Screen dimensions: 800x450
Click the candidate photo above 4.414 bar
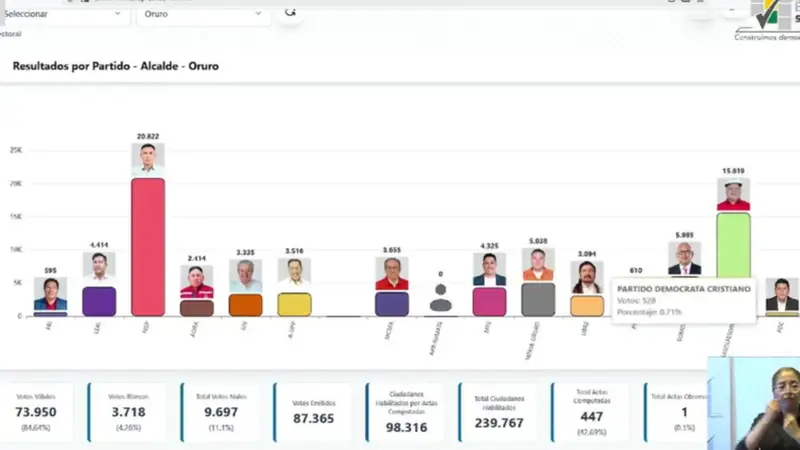[99, 267]
